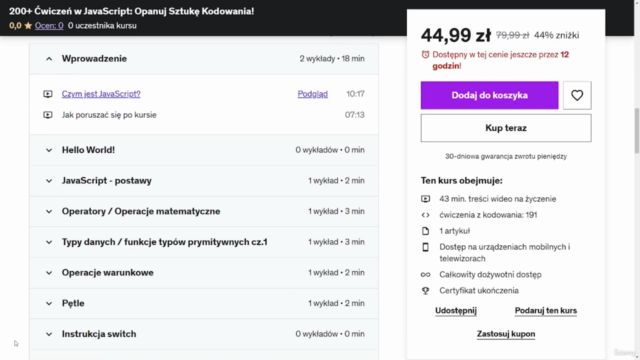Image resolution: width=640 pixels, height=360 pixels.
Task: Click the 1 artykuł text
Action: pyautogui.click(x=455, y=231)
